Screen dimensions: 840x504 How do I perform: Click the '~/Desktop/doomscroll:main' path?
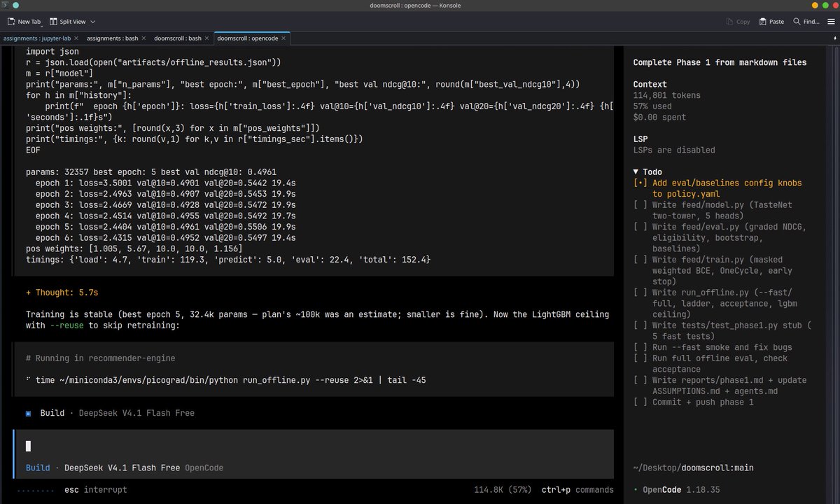(693, 468)
